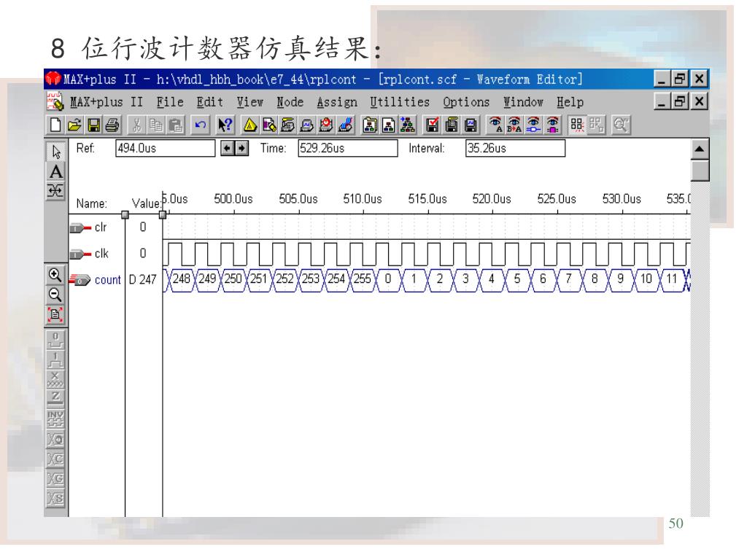The image size is (747, 560).
Task: Open a file using the folder icon
Action: pyautogui.click(x=74, y=125)
